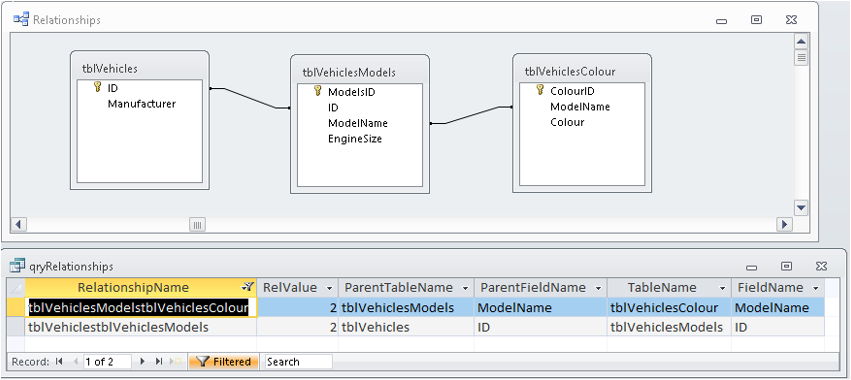Go to next record in navigation bar
851x380 pixels.
pyautogui.click(x=143, y=362)
